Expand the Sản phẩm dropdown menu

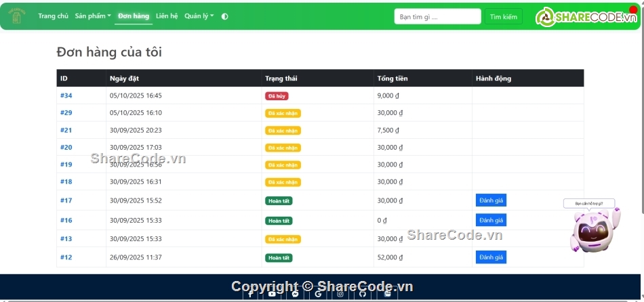[x=93, y=16]
